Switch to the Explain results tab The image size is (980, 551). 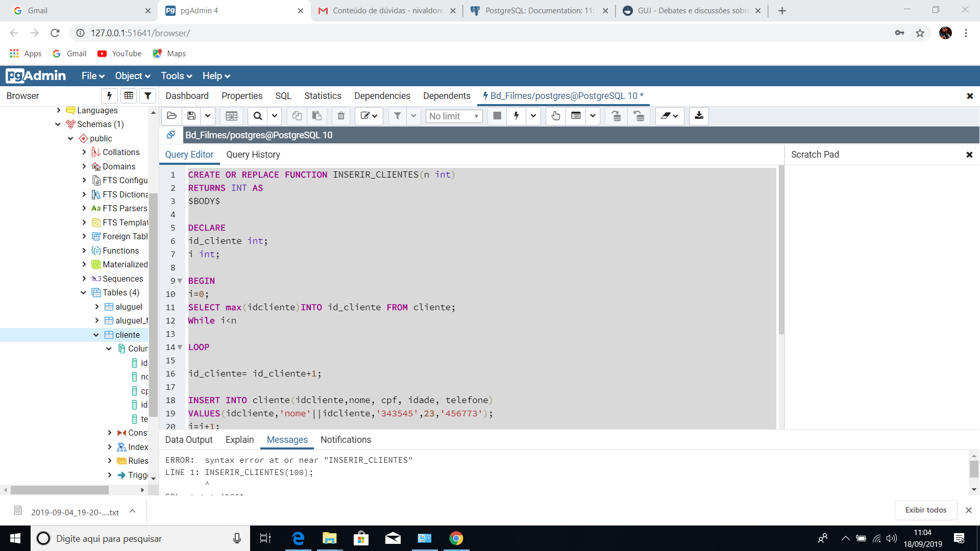point(239,440)
